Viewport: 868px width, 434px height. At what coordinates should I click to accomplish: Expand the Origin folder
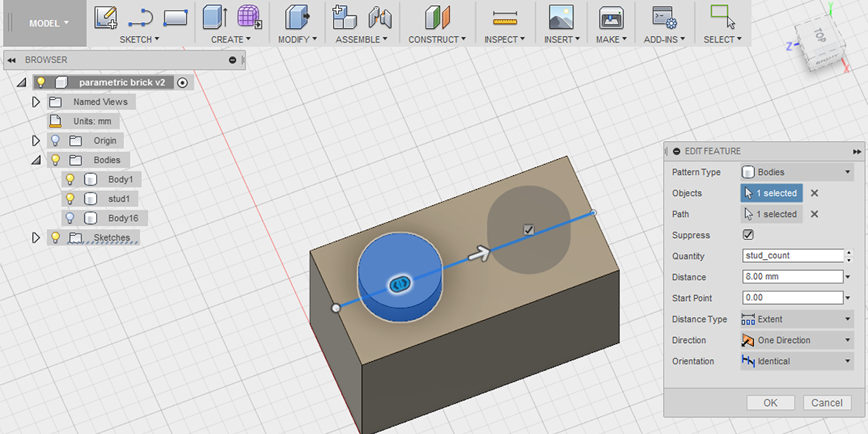(x=36, y=140)
